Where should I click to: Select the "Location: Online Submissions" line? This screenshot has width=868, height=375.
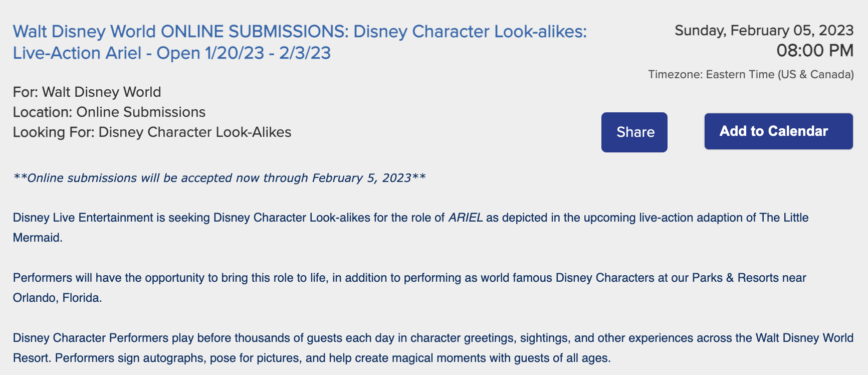coord(109,112)
